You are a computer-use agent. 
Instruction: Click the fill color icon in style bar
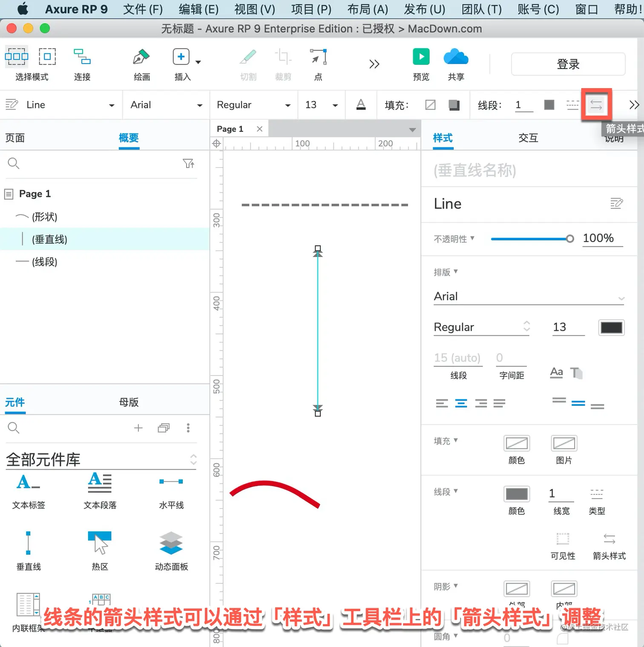(x=431, y=105)
